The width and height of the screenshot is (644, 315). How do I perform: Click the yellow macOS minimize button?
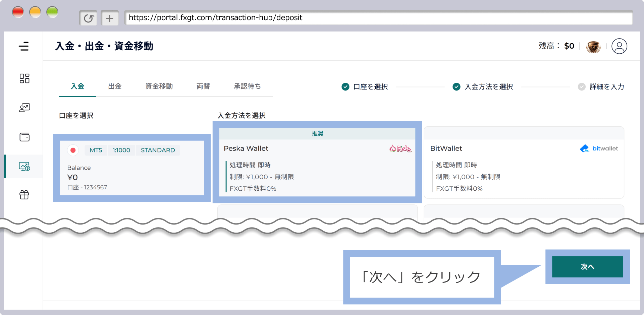point(35,12)
